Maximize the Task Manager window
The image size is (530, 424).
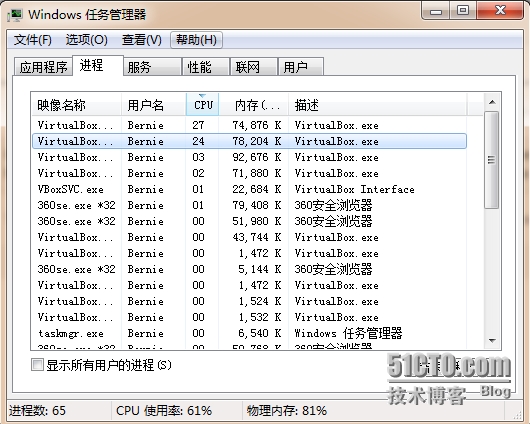463,10
